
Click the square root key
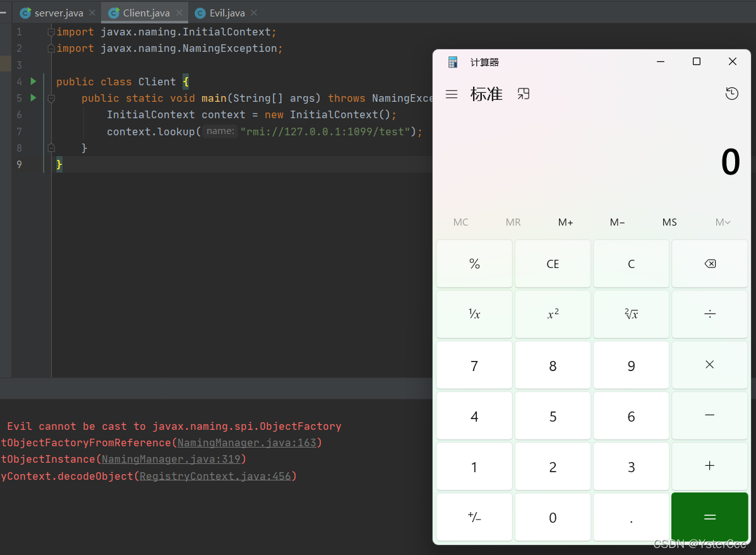coord(631,314)
